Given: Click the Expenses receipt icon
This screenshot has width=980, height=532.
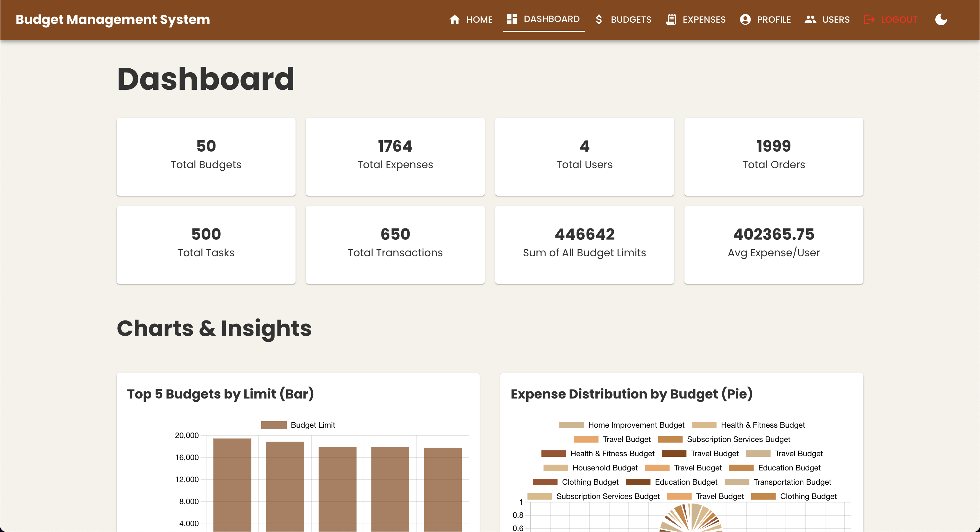Looking at the screenshot, I should click(x=671, y=19).
